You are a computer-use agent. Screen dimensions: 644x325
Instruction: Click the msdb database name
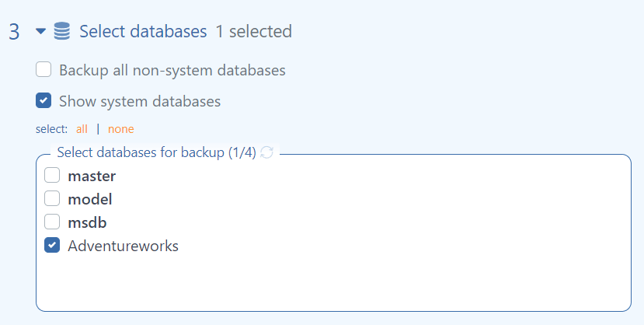[x=87, y=222]
